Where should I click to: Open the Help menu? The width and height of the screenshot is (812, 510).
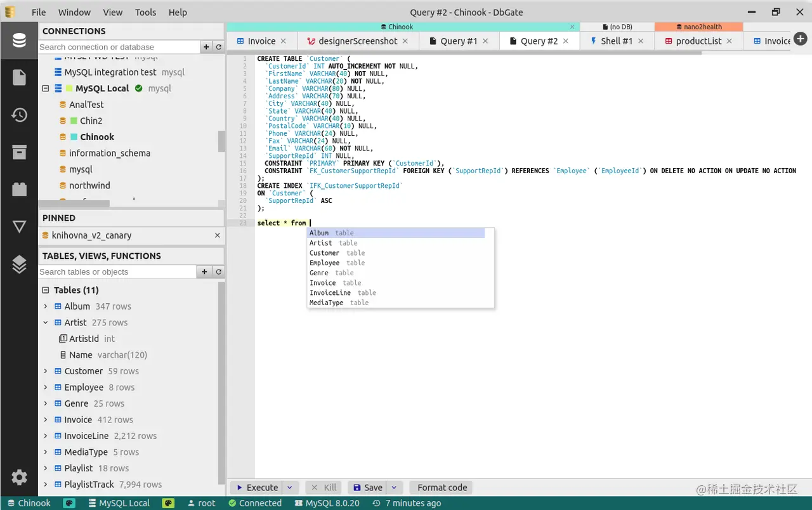tap(178, 12)
